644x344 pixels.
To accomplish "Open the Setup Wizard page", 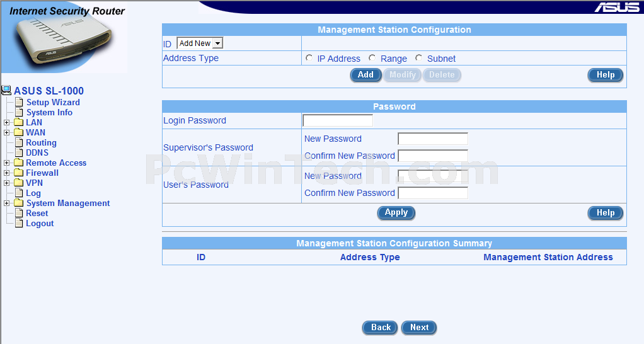I will [53, 102].
